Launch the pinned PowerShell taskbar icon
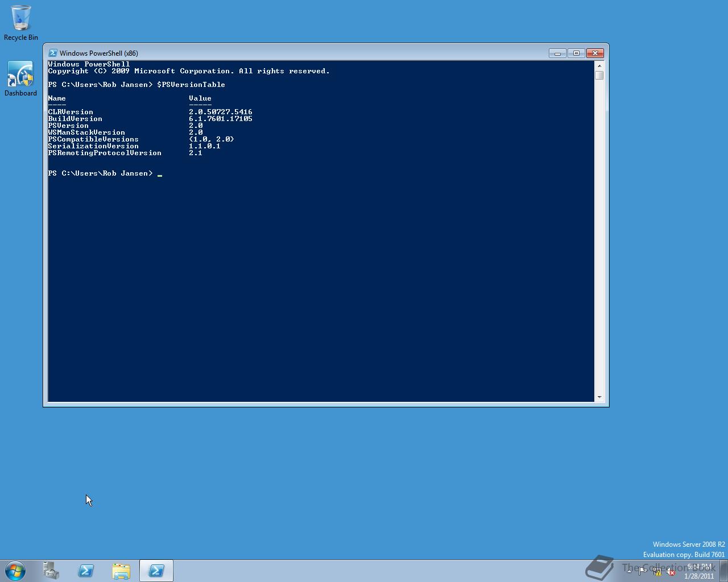Viewport: 728px width, 582px height. (x=86, y=571)
